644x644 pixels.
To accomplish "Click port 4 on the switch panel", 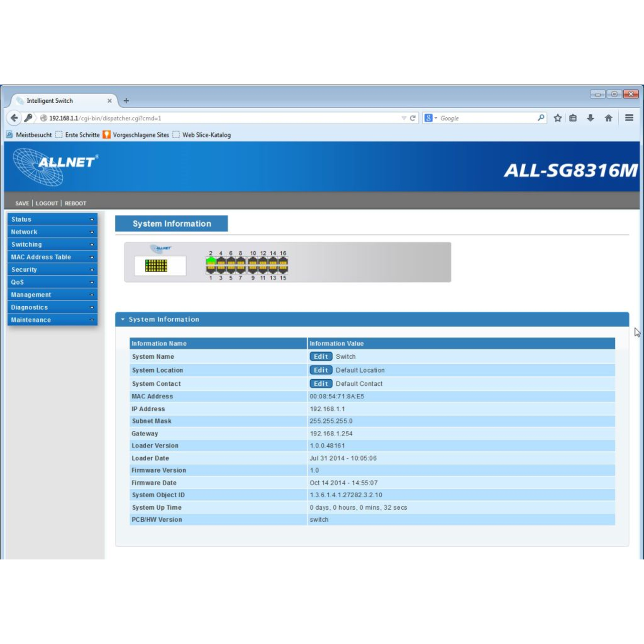I will point(221,261).
